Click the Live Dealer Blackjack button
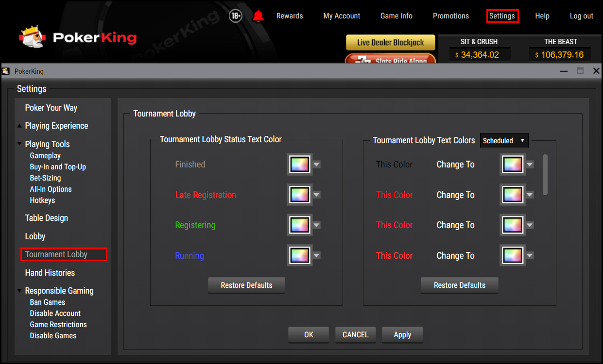Image resolution: width=603 pixels, height=364 pixels. click(x=390, y=43)
